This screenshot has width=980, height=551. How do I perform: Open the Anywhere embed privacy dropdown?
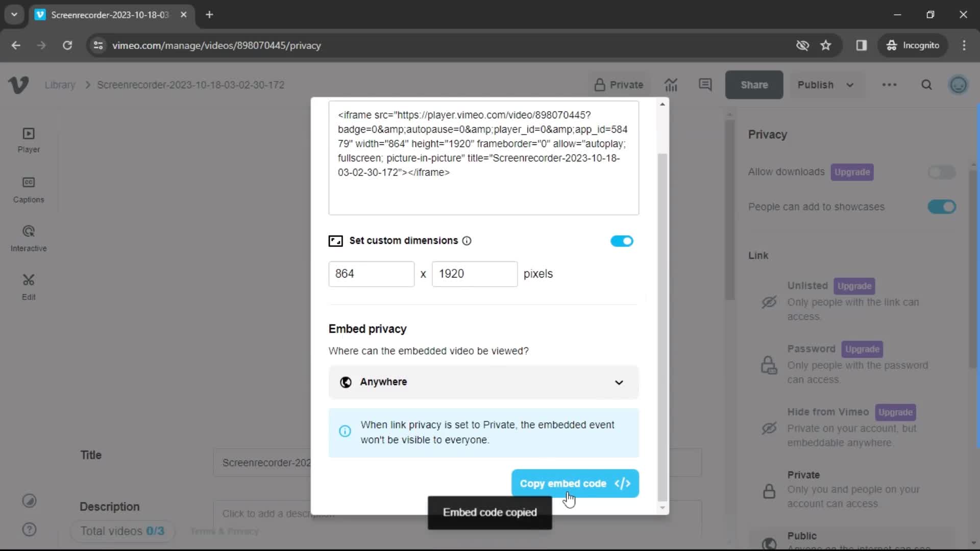point(483,382)
